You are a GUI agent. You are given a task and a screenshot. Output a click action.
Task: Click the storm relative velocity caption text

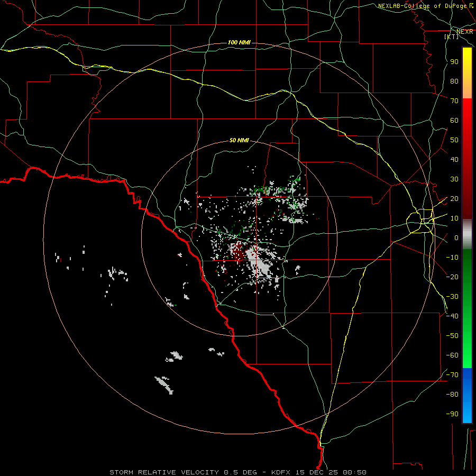click(237, 472)
